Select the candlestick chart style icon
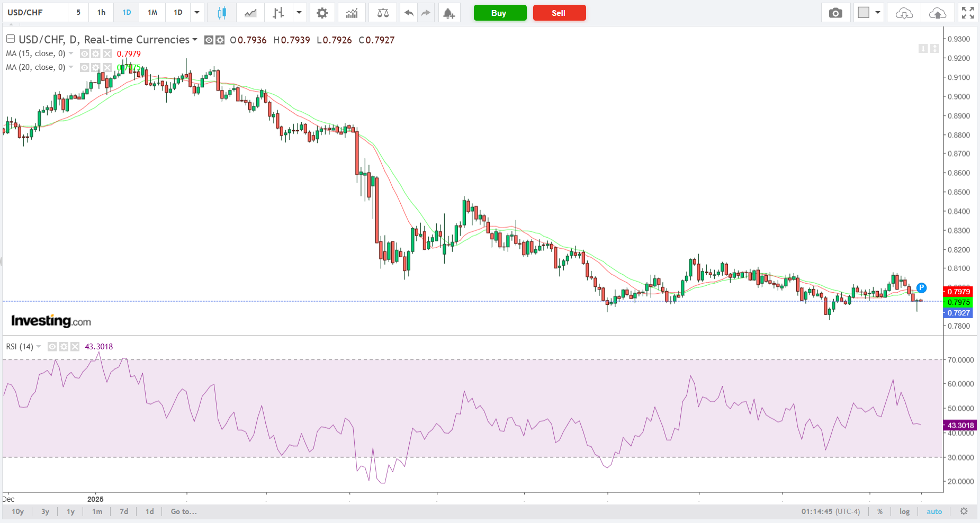Viewport: 980px width, 523px height. click(x=222, y=13)
